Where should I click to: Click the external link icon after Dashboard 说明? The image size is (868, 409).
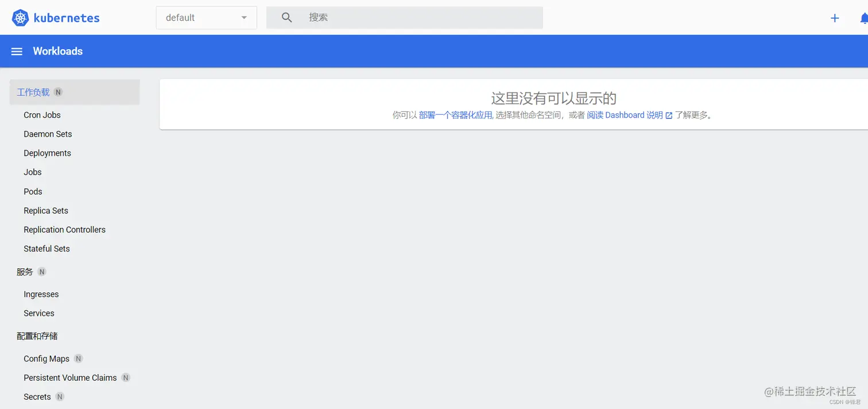[x=668, y=115]
